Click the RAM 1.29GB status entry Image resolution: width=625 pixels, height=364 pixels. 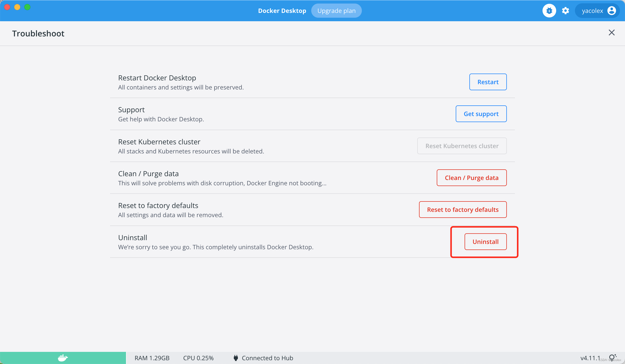[152, 358]
